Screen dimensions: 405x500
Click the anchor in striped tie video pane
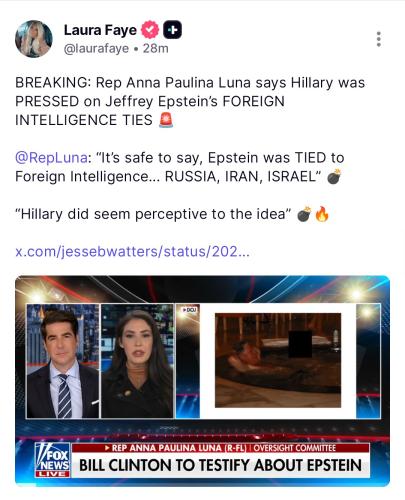(63, 361)
